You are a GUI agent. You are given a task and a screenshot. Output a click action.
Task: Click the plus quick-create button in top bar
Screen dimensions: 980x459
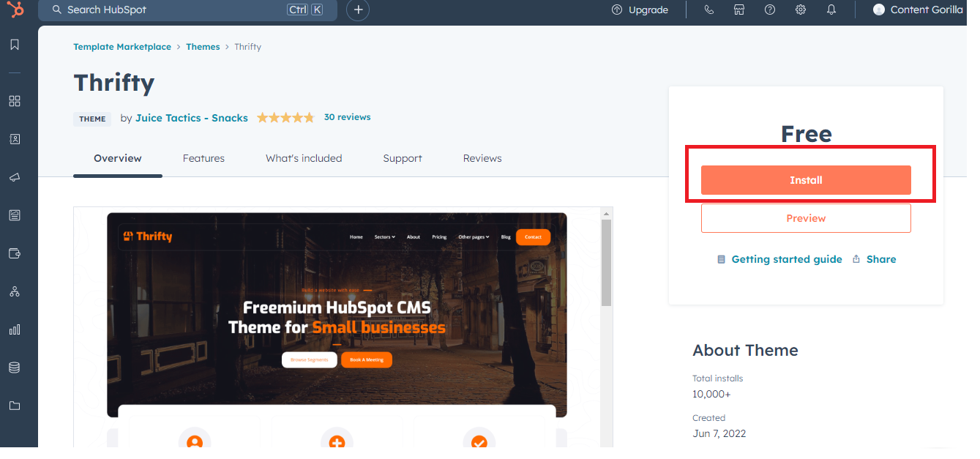[358, 10]
